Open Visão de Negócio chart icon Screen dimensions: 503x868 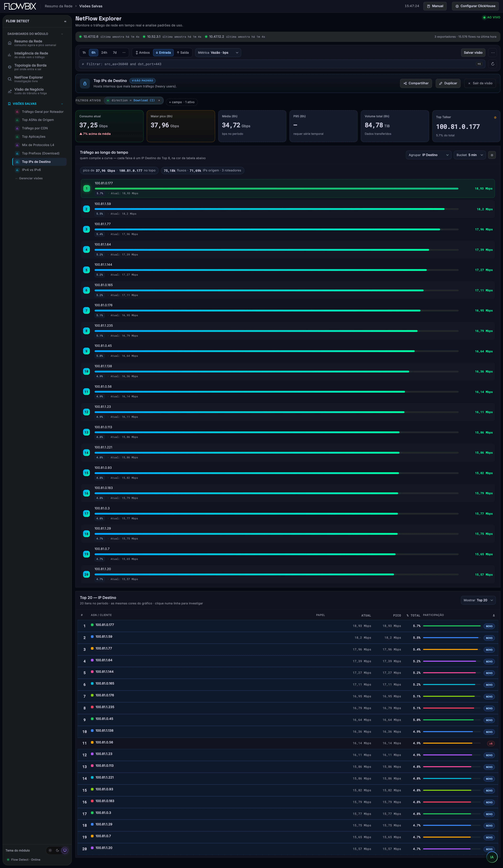pyautogui.click(x=10, y=91)
